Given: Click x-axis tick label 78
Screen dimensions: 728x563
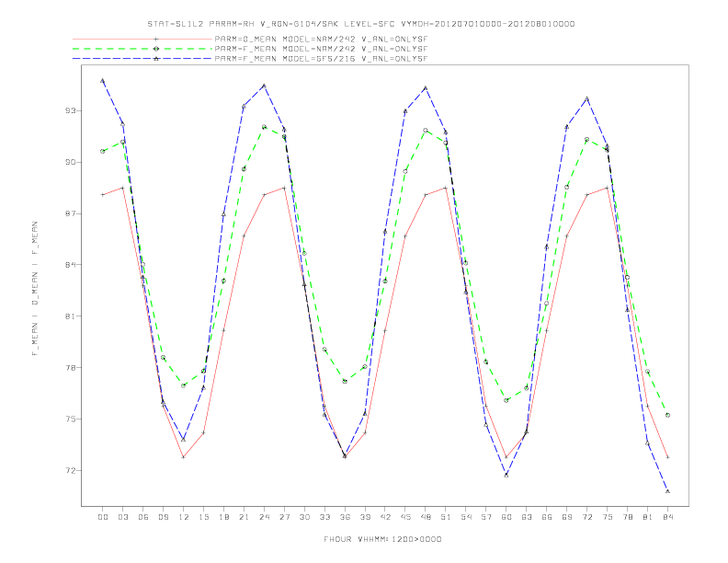Looking at the screenshot, I should 627,517.
